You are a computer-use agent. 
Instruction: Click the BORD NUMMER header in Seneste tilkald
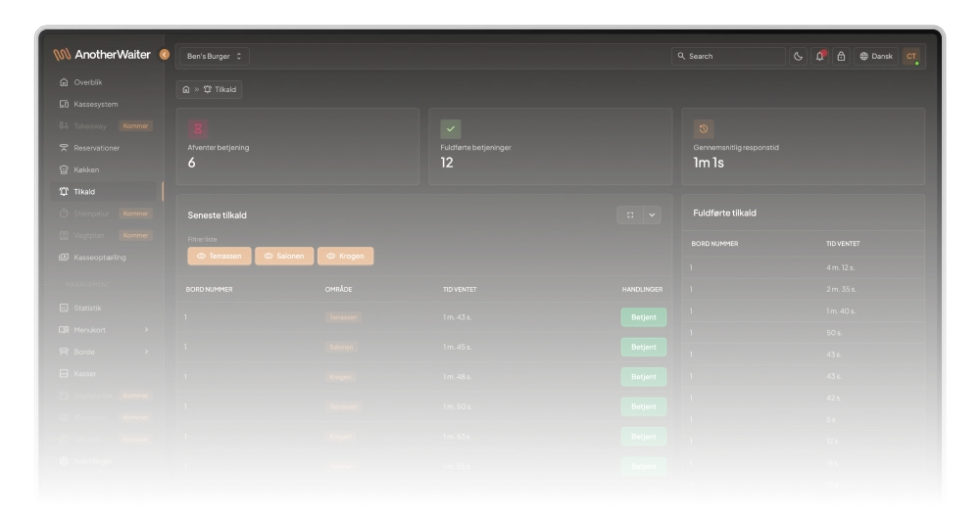pos(210,289)
